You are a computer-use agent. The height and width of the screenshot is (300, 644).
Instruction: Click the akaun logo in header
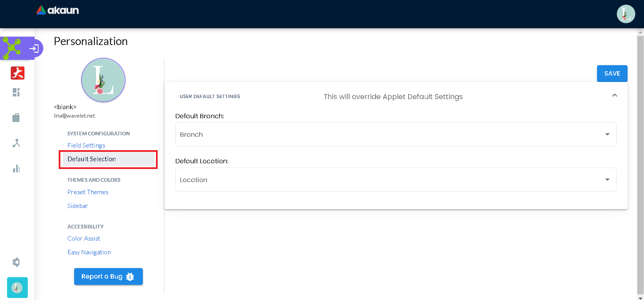[x=58, y=10]
